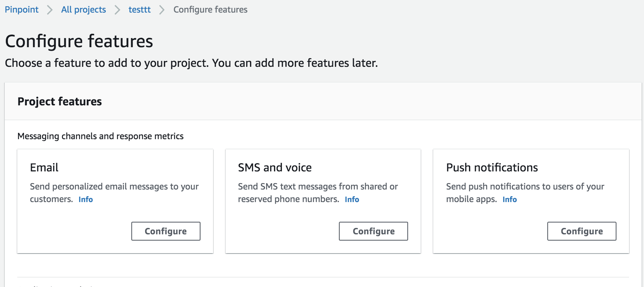
Task: Click the chevron right after testtt
Action: tap(162, 10)
